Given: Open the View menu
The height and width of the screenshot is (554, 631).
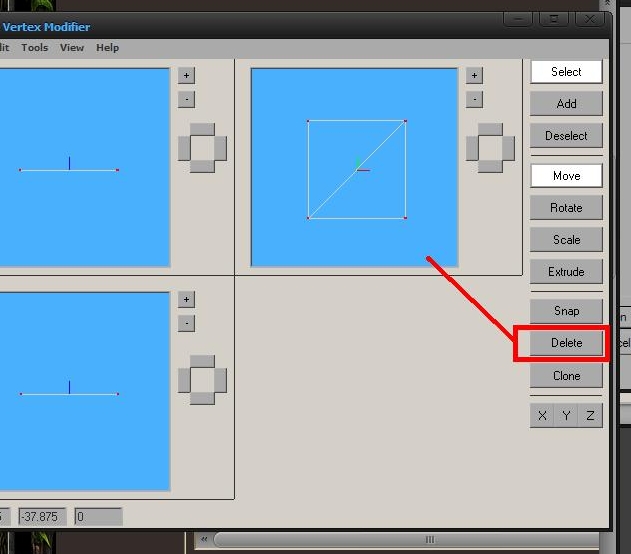Looking at the screenshot, I should pos(72,47).
